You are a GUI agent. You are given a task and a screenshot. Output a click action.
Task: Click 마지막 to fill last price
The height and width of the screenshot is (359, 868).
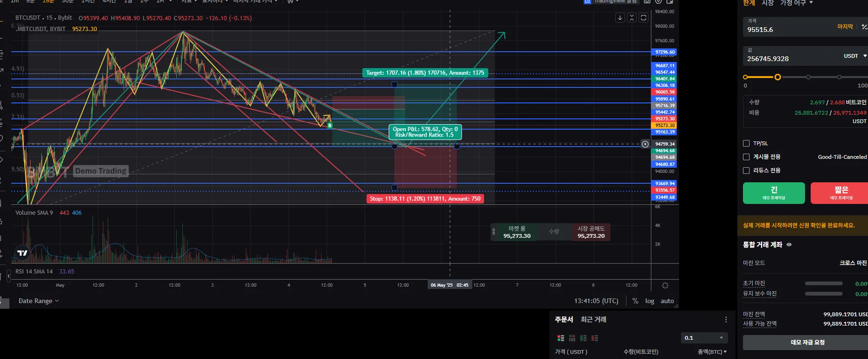[x=845, y=27]
